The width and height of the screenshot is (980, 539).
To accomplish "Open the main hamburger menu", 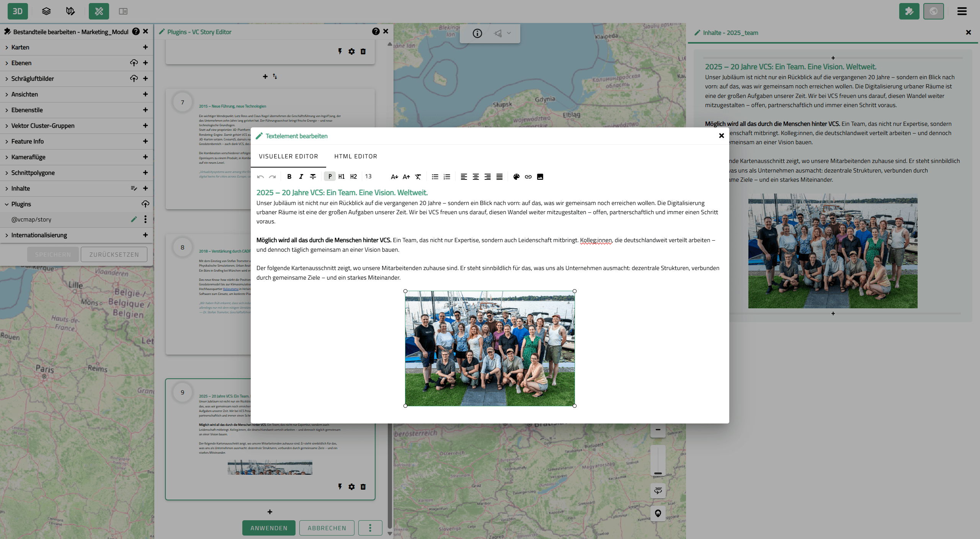I will [x=962, y=11].
